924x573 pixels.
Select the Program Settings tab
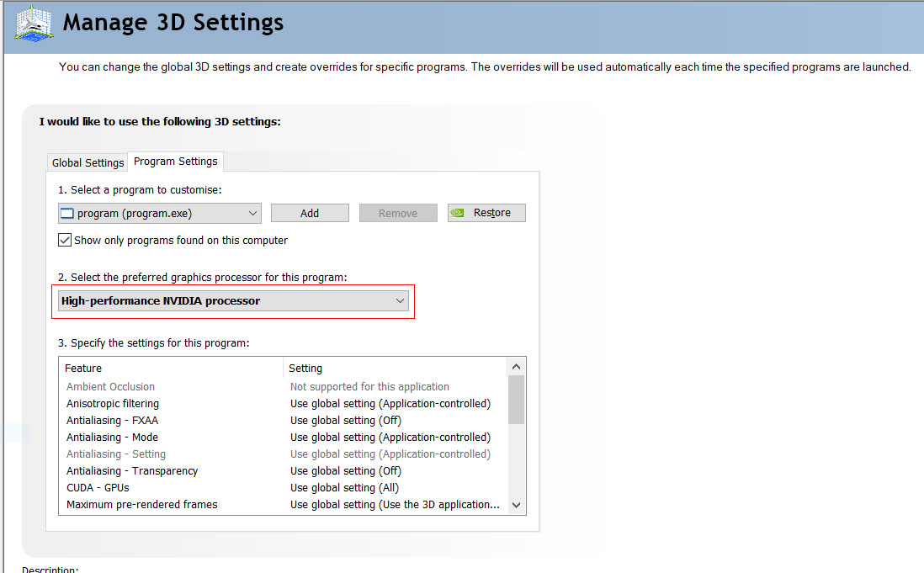click(176, 162)
